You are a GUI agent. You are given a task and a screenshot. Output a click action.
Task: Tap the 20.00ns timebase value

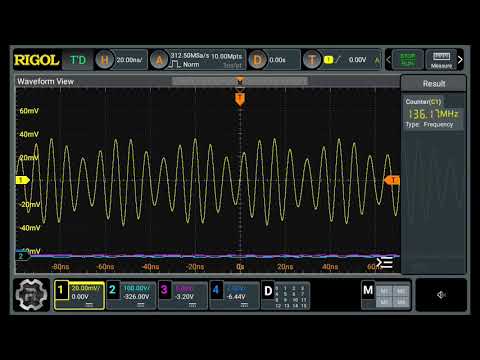129,60
